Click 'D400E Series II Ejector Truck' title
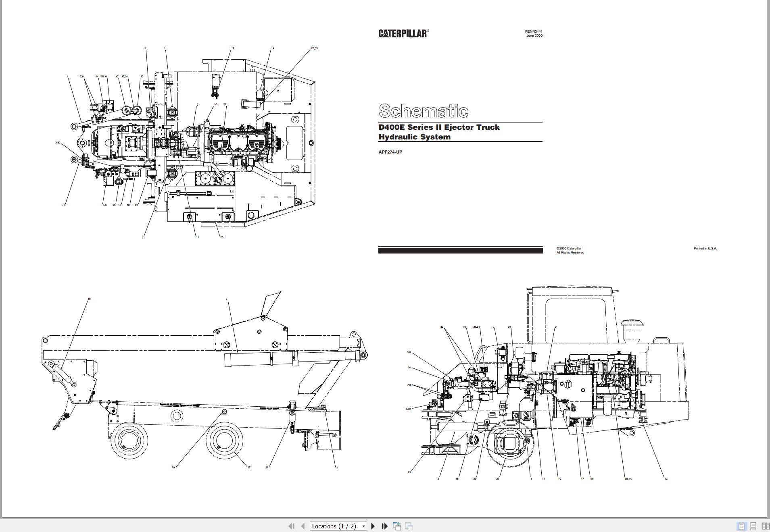This screenshot has height=532, width=770. (439, 127)
